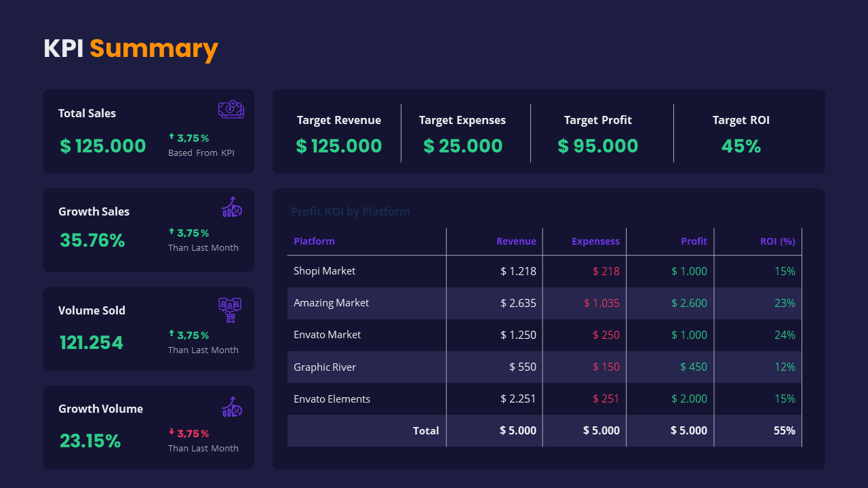This screenshot has width=868, height=488.
Task: Click Envato Market ROI 24%
Action: click(x=785, y=335)
